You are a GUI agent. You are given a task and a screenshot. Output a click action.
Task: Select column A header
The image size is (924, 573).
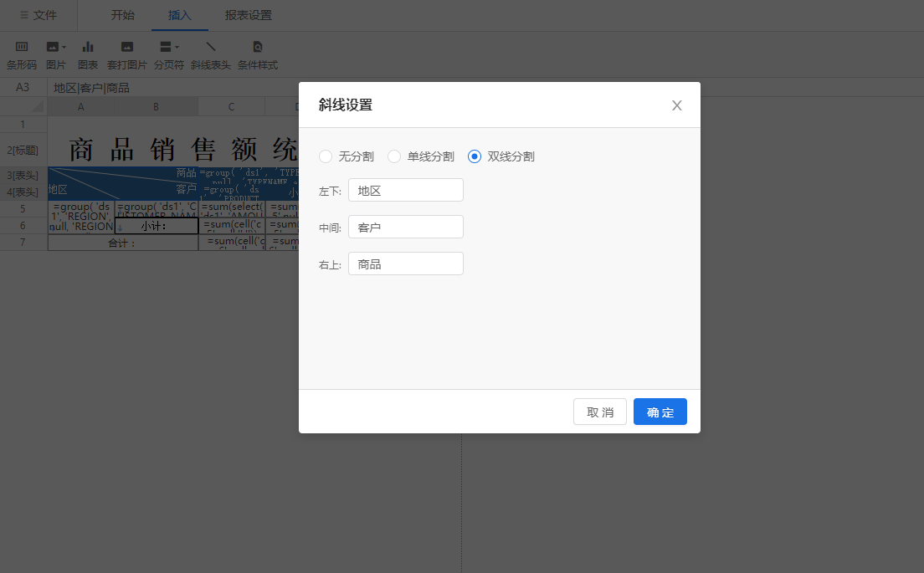click(x=80, y=106)
